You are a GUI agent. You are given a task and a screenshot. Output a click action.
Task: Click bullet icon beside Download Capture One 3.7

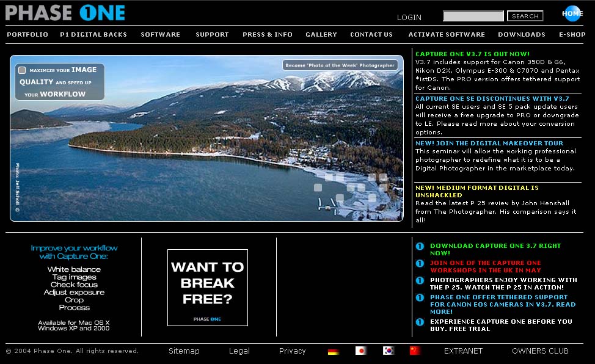pyautogui.click(x=420, y=246)
